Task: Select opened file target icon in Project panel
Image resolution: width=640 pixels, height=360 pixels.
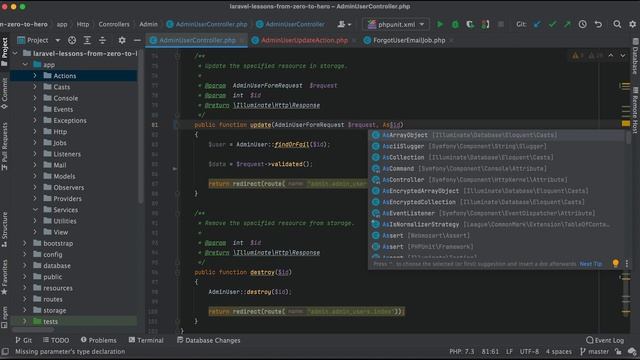Action: [72, 40]
